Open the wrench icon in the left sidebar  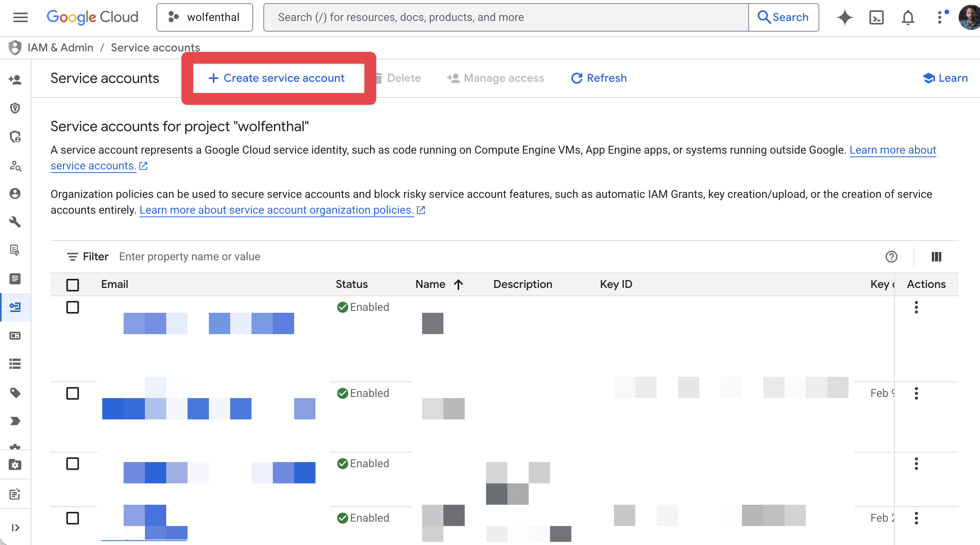click(x=15, y=222)
